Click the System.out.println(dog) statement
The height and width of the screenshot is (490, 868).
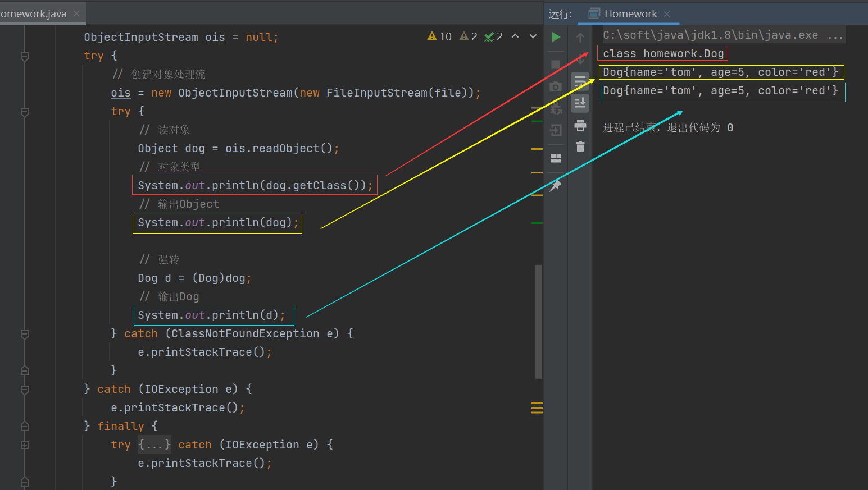218,222
